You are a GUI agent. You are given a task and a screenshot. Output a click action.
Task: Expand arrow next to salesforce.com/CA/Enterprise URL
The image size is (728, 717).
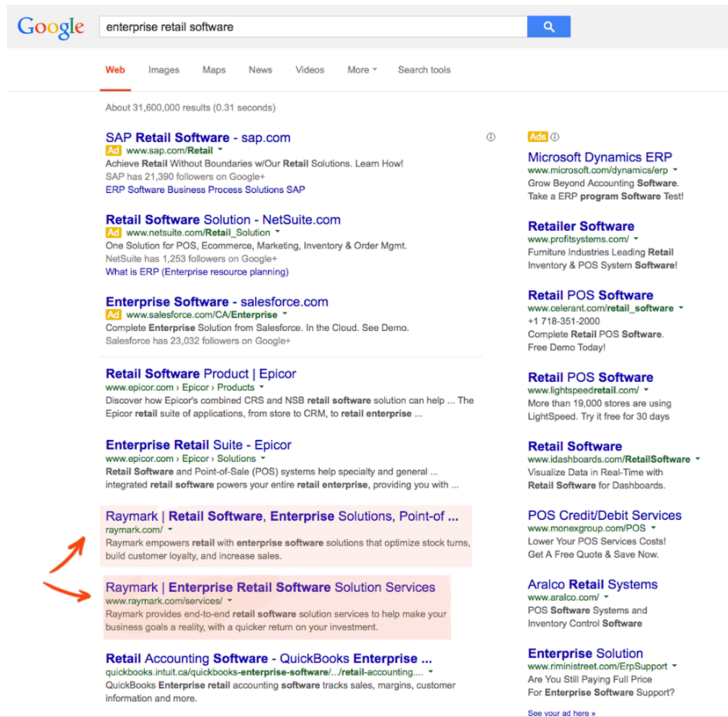pos(285,314)
